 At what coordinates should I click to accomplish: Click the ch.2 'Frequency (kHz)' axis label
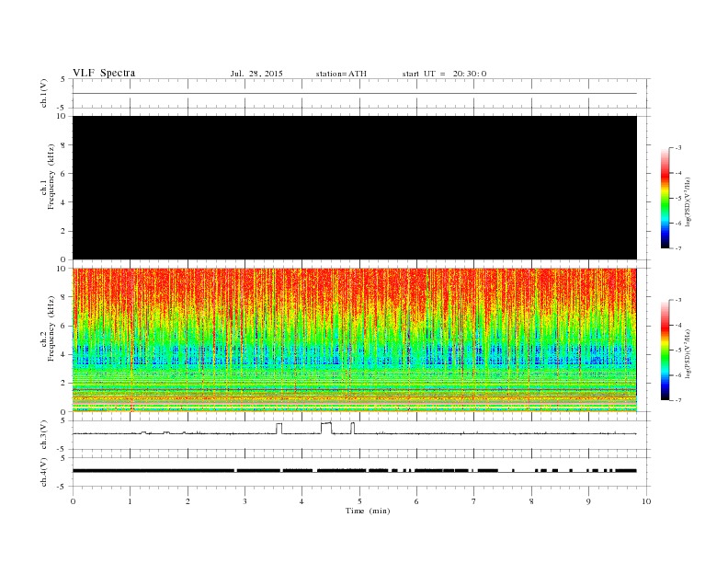point(51,328)
